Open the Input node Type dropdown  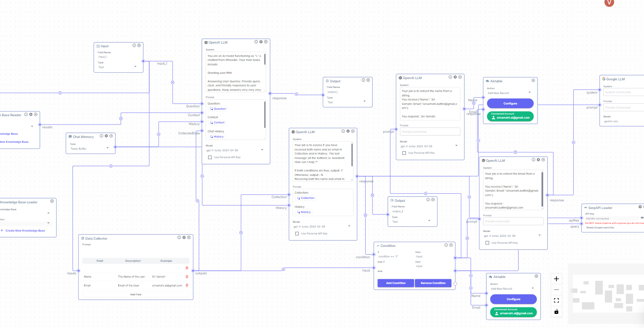pyautogui.click(x=118, y=67)
